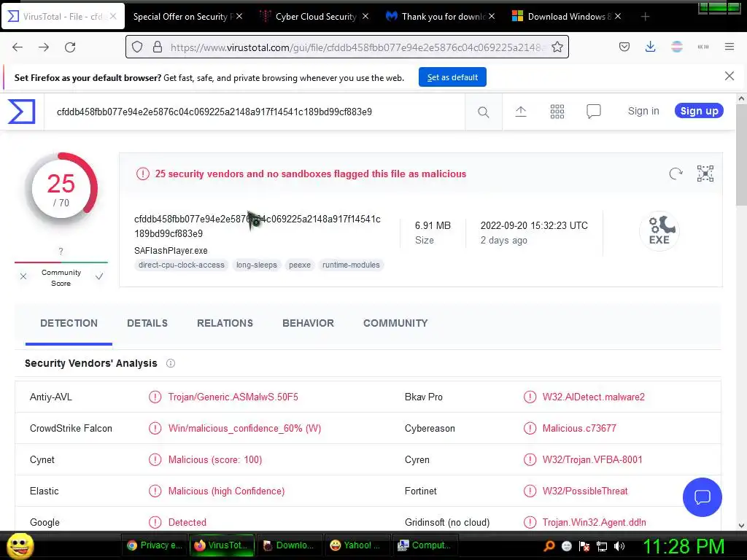Screen dimensions: 747x560
Task: Open the blue chat bubble button
Action: (x=703, y=497)
